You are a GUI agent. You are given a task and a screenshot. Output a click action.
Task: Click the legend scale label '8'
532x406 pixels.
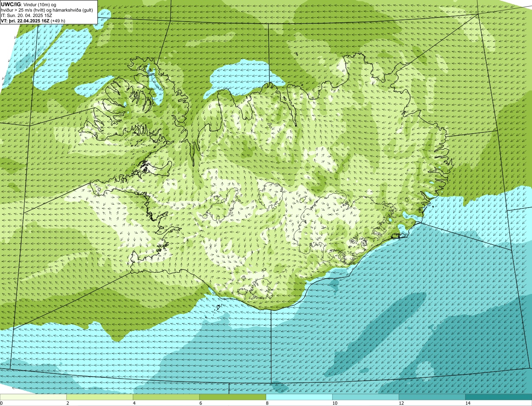click(267, 403)
